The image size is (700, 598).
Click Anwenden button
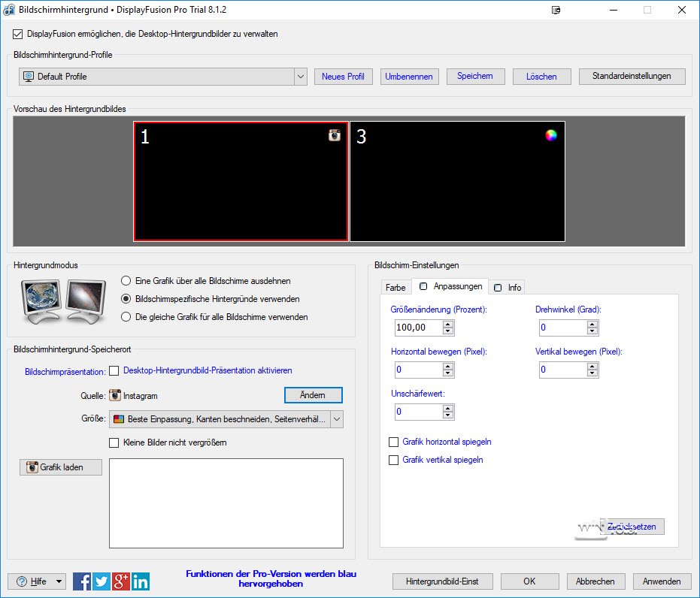coord(662,581)
